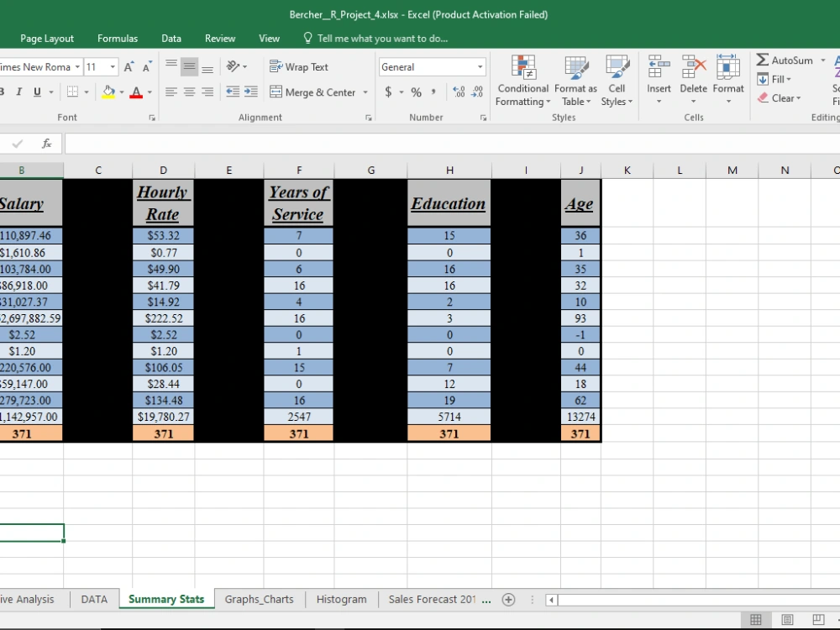Expand the Merge & Center dropdown

[365, 92]
